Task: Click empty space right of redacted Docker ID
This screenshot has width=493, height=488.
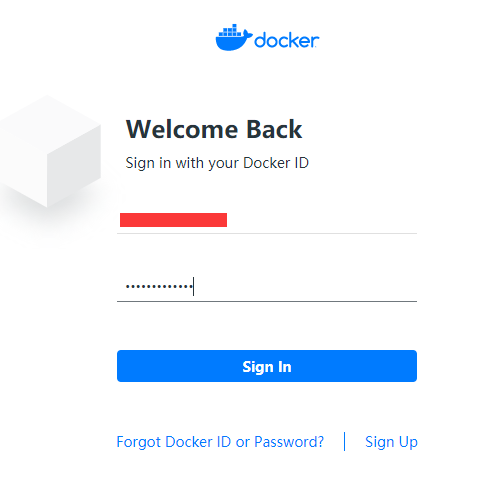Action: point(322,220)
